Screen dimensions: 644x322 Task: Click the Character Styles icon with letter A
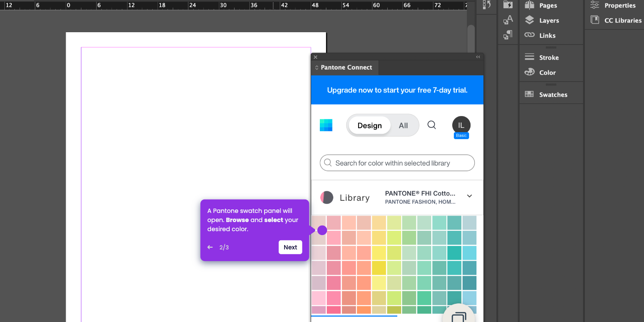point(508,20)
